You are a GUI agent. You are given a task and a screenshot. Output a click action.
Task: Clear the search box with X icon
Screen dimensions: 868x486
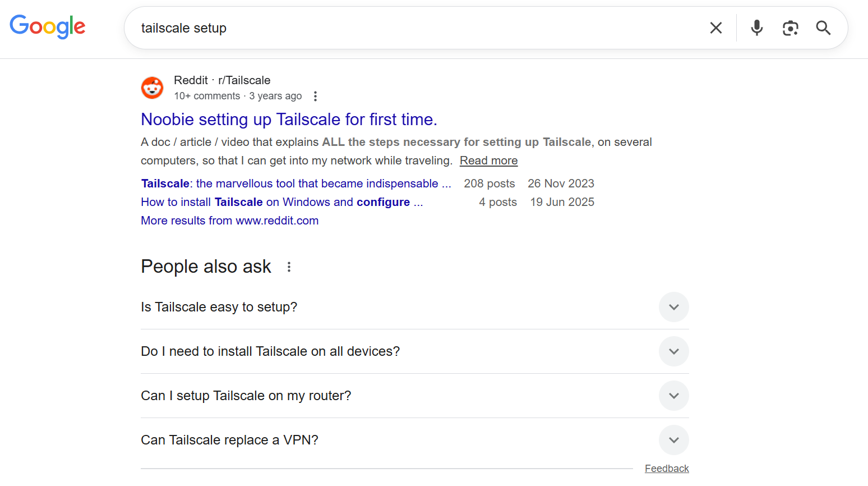715,28
